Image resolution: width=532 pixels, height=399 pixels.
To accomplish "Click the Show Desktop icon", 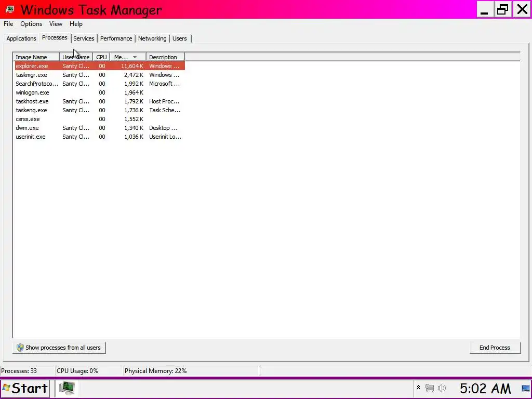I will click(x=526, y=388).
